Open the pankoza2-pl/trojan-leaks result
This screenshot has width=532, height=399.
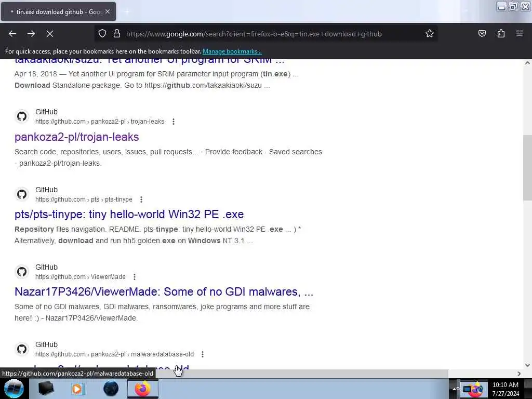pos(77,137)
